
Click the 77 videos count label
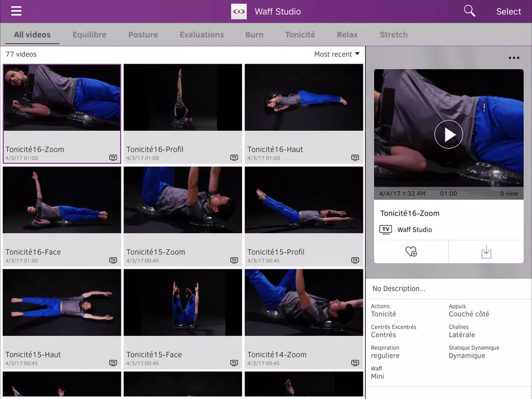[21, 54]
